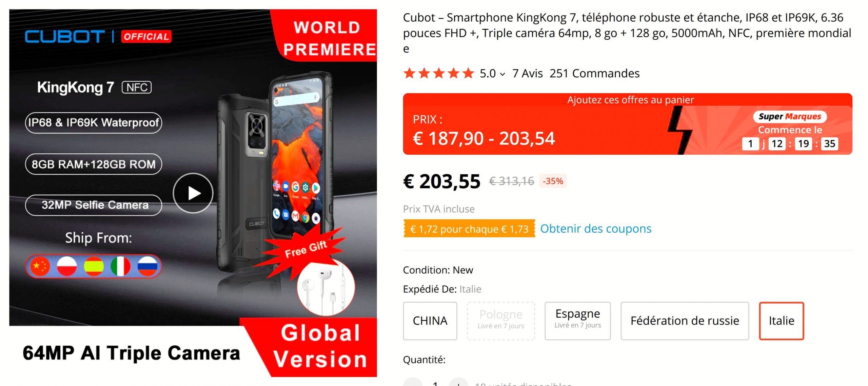
Task: Select Fédération de russie shipping option
Action: pos(685,321)
